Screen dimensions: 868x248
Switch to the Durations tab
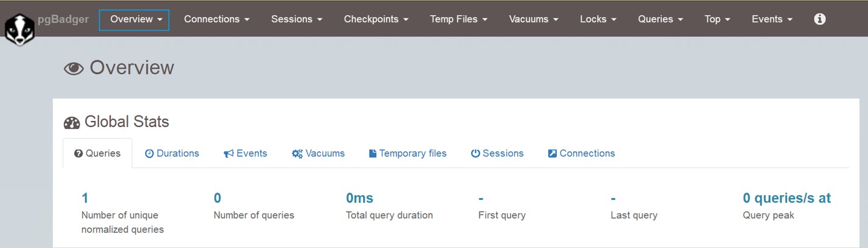(x=172, y=153)
